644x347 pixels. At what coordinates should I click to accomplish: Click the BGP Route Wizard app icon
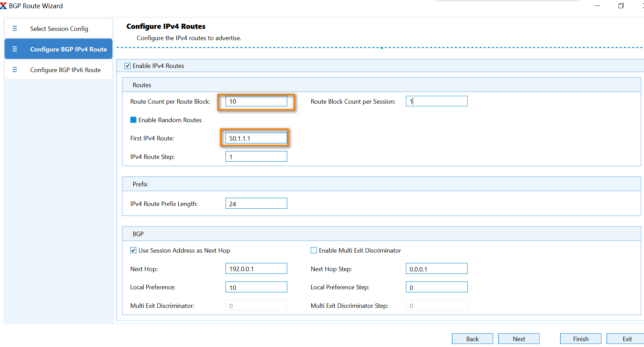[x=3, y=5]
